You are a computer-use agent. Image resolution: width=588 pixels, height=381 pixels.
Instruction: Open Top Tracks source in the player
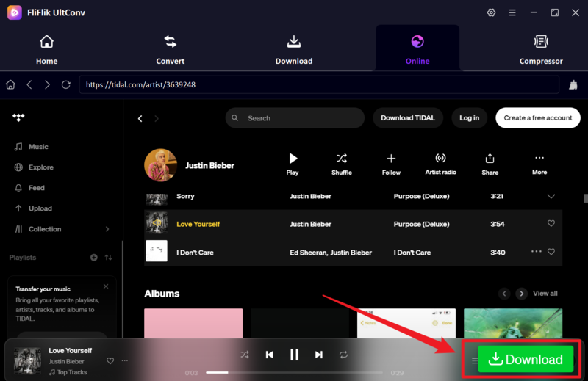coord(68,372)
